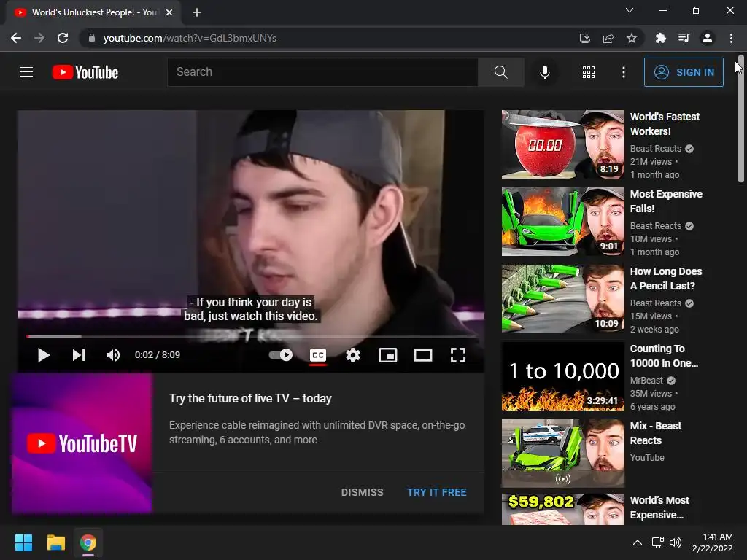The width and height of the screenshot is (747, 560).
Task: Reload the current page
Action: [x=63, y=38]
